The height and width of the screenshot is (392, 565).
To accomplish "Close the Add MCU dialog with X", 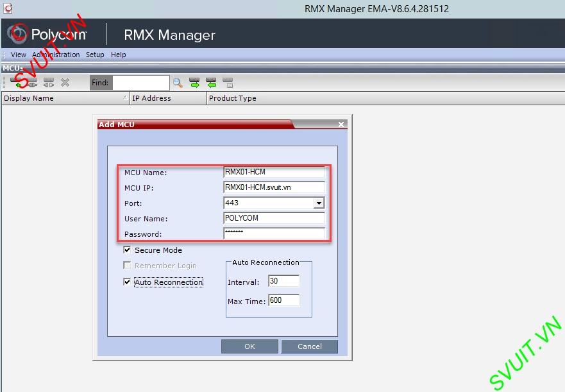I will click(x=341, y=124).
